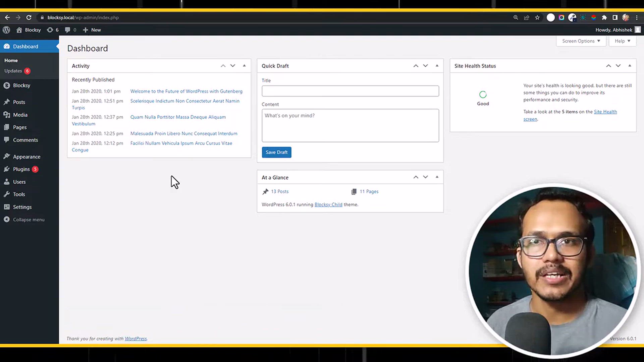644x362 pixels.
Task: Click the browser side panel icon
Action: (615, 17)
